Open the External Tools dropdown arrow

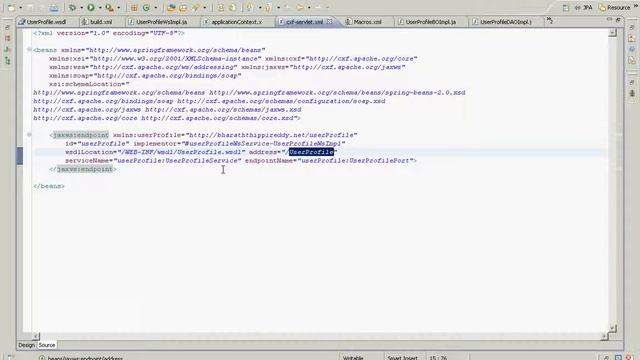(118, 8)
